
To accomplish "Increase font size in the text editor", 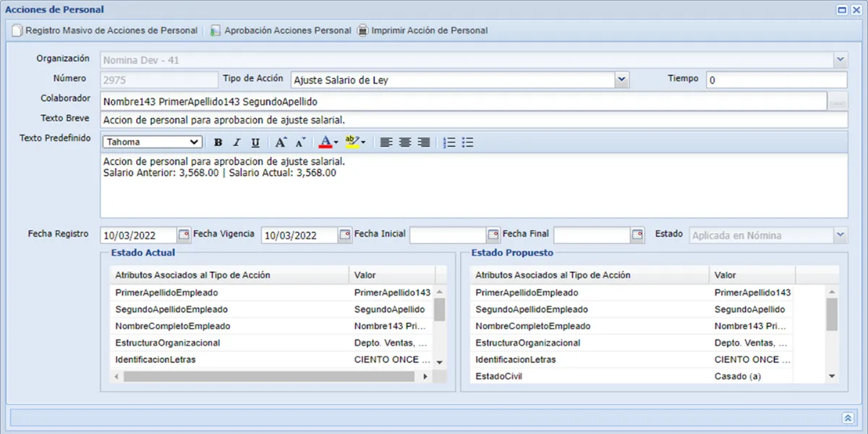I will click(x=281, y=142).
